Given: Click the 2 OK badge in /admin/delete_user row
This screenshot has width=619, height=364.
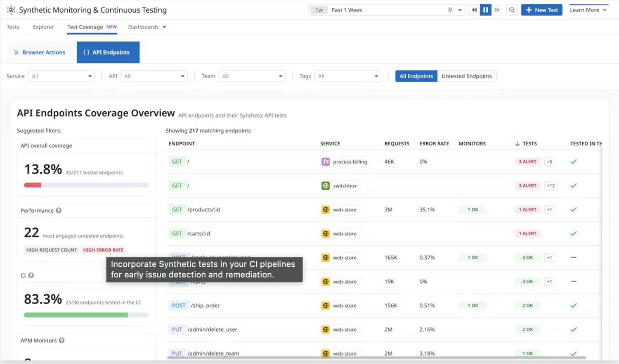Looking at the screenshot, I should pos(527,329).
